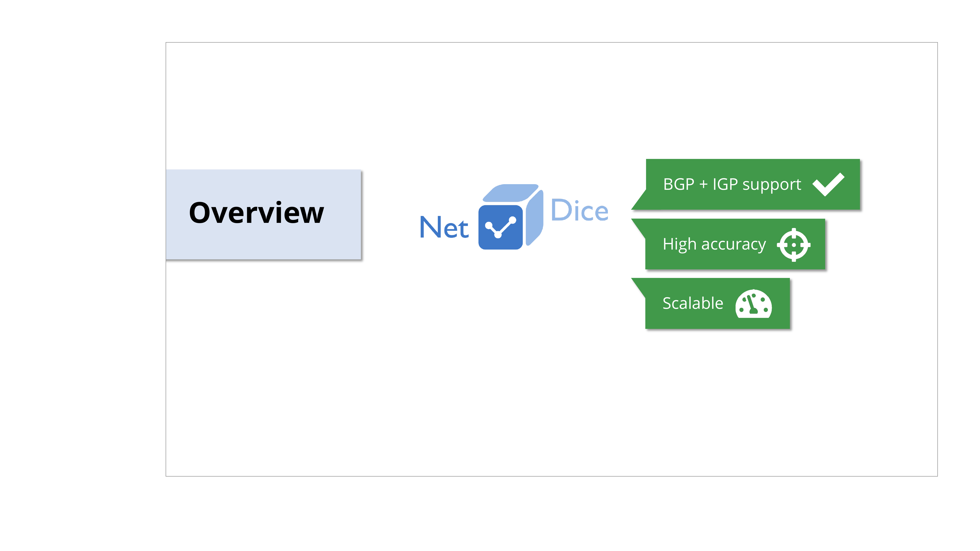Select the "Net" text in the logo
The width and height of the screenshot is (980, 551).
[444, 228]
